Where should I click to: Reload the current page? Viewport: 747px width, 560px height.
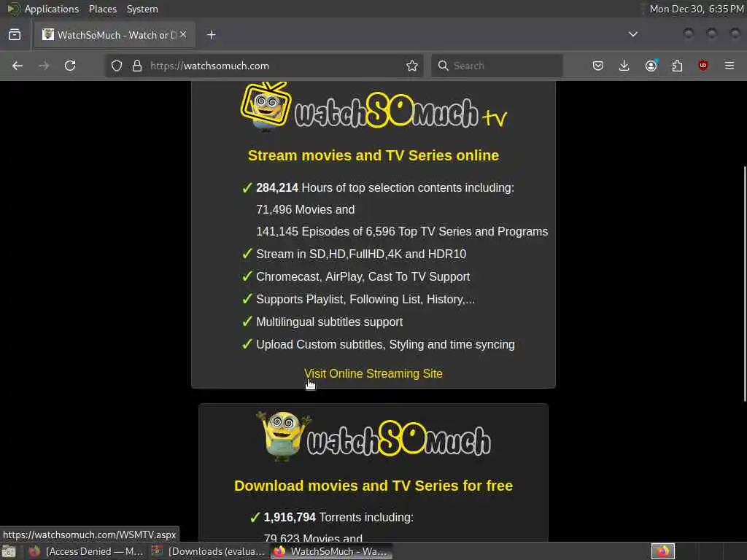click(70, 66)
